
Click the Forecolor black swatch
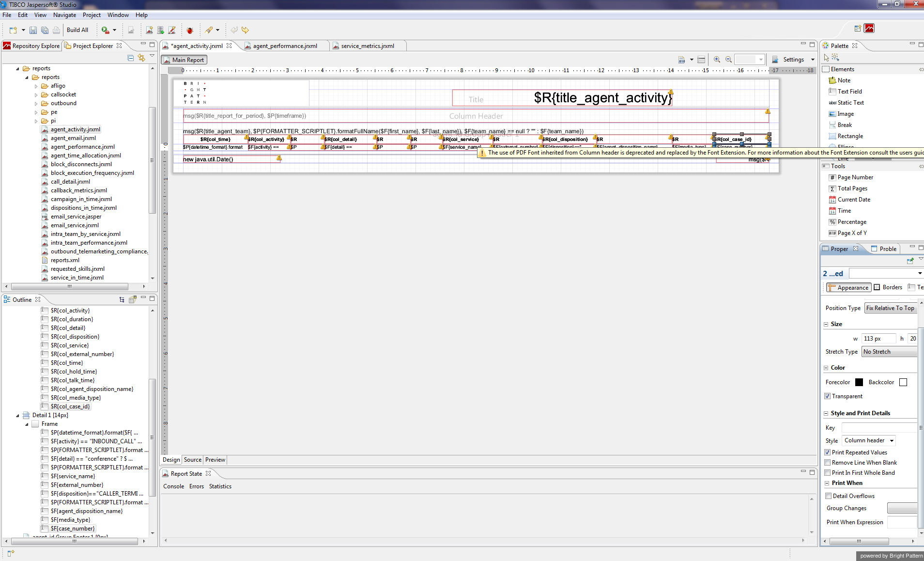point(859,382)
